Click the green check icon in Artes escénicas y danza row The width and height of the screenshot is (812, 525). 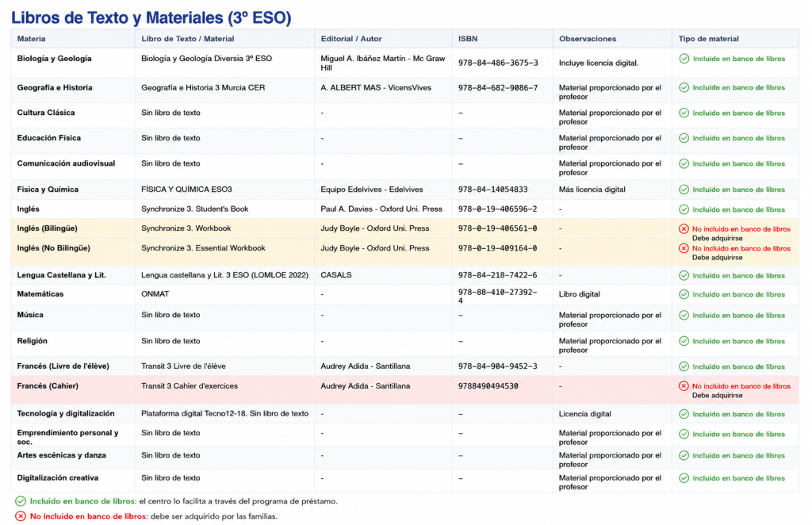(684, 456)
